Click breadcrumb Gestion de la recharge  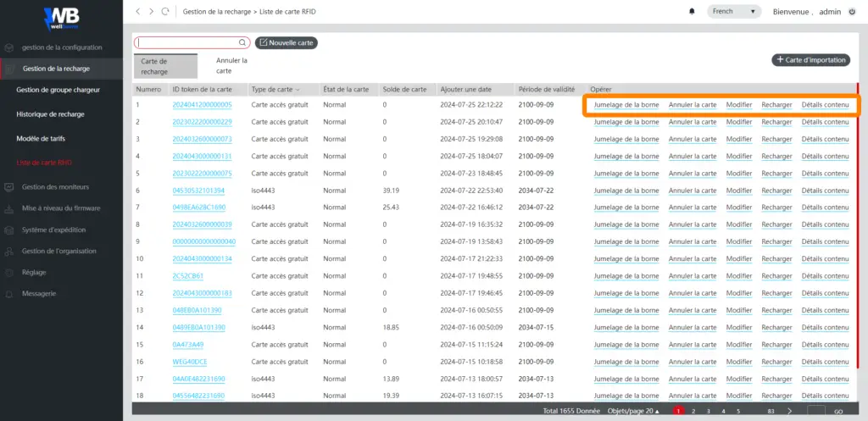pos(216,11)
